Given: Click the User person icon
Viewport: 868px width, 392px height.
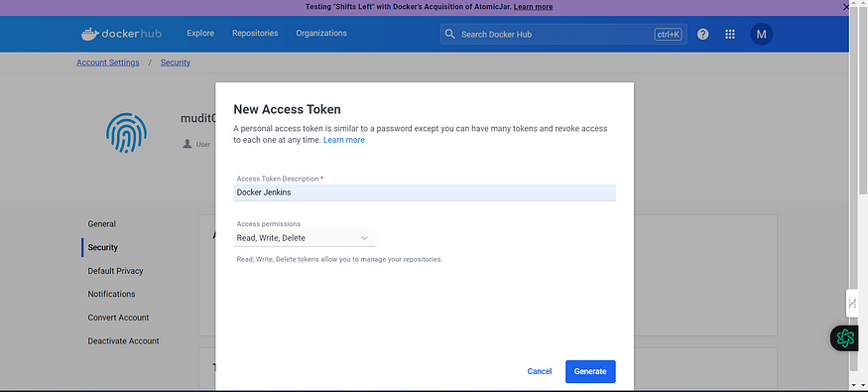Looking at the screenshot, I should pyautogui.click(x=187, y=144).
